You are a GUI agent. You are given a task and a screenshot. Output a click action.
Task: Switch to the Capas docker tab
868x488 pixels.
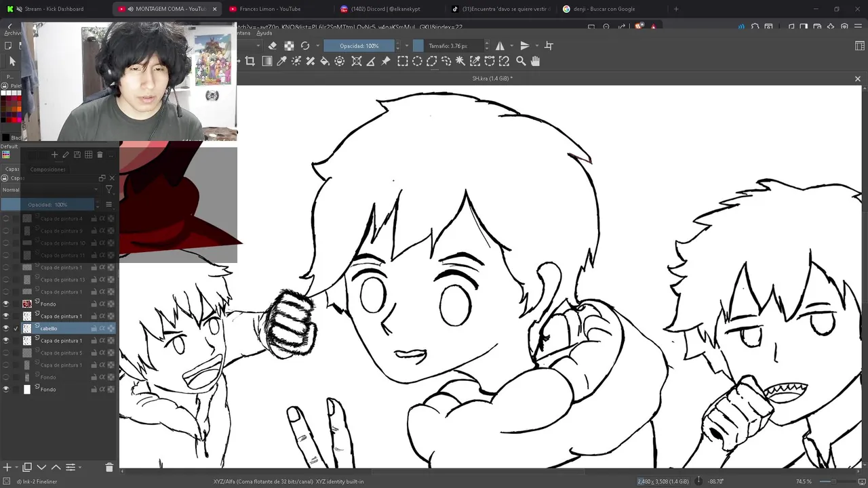[12, 169]
